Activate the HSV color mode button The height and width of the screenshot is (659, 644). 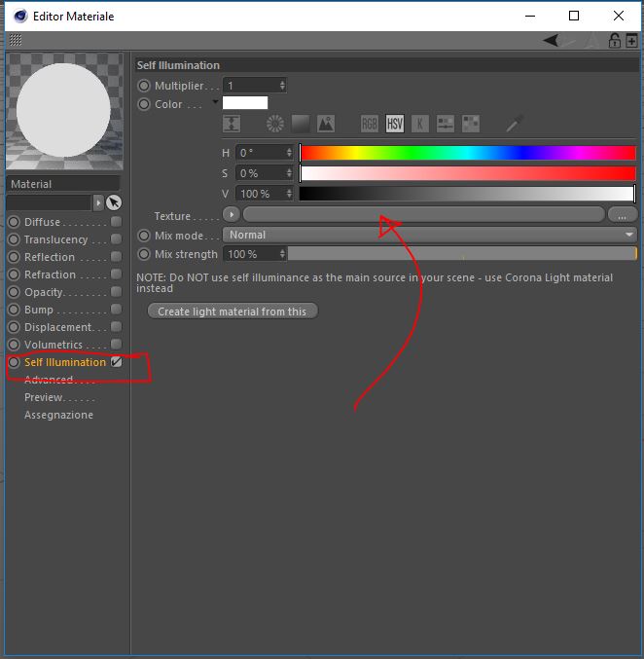pos(395,124)
